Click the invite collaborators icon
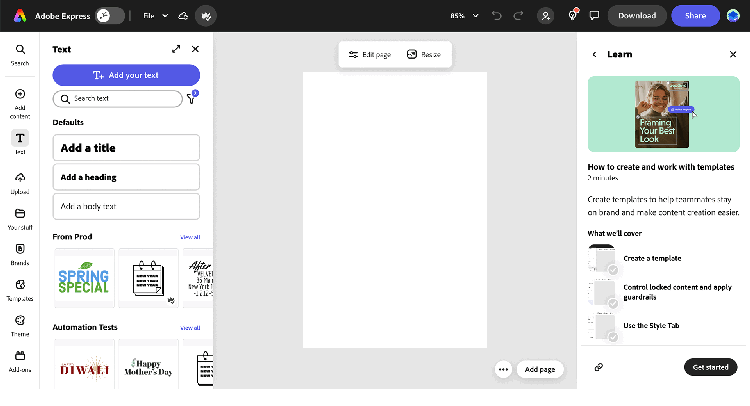Viewport: 750px width, 406px height. [545, 16]
